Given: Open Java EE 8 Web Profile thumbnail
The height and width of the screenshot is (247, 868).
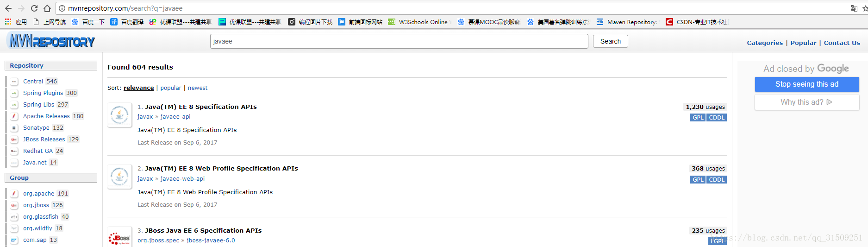Looking at the screenshot, I should pyautogui.click(x=119, y=177).
